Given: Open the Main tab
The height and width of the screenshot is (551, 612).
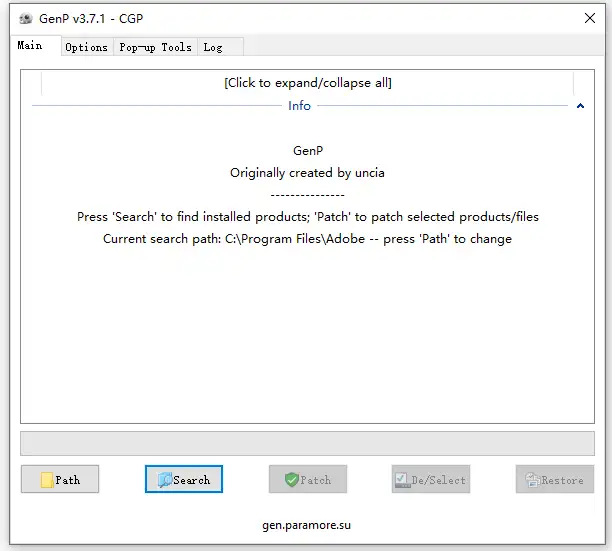Looking at the screenshot, I should click(35, 46).
